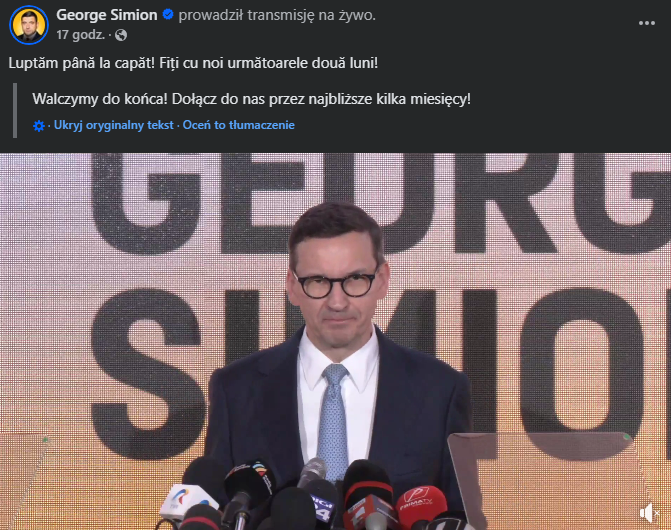Click the blue verified badge

[x=168, y=15]
